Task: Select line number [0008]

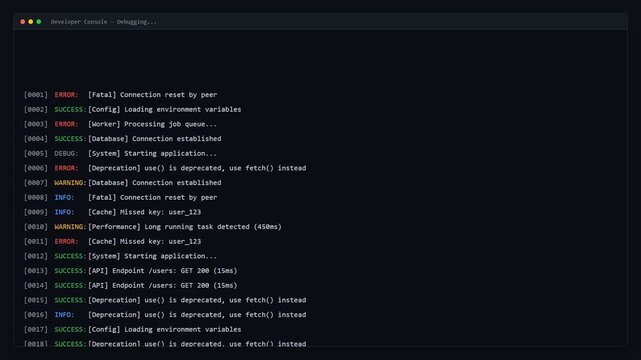Action: pyautogui.click(x=36, y=198)
